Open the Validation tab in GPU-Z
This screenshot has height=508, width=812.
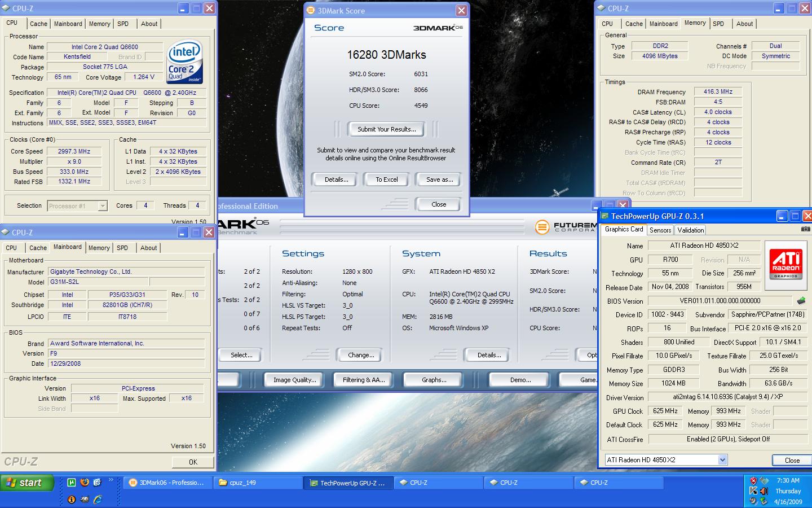point(690,230)
